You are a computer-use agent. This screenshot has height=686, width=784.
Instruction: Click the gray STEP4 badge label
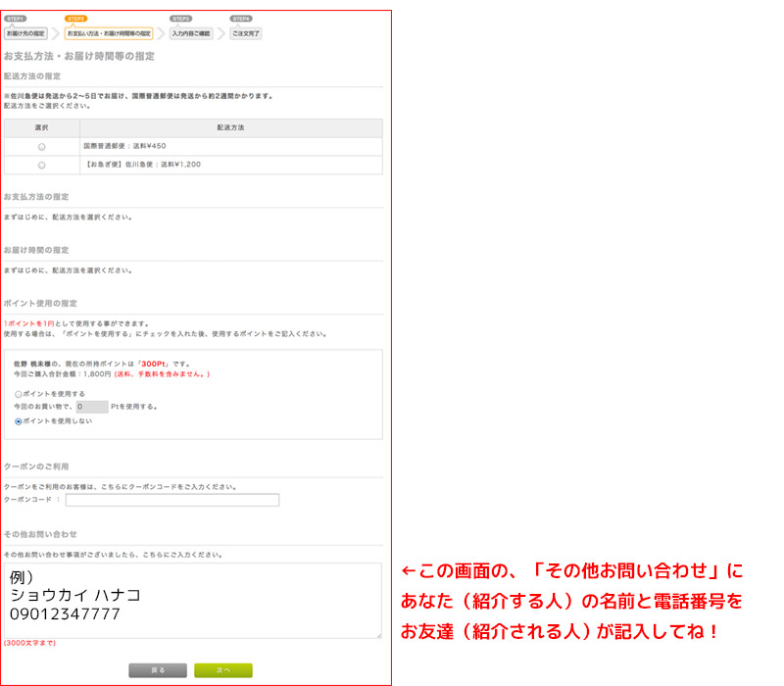[241, 19]
